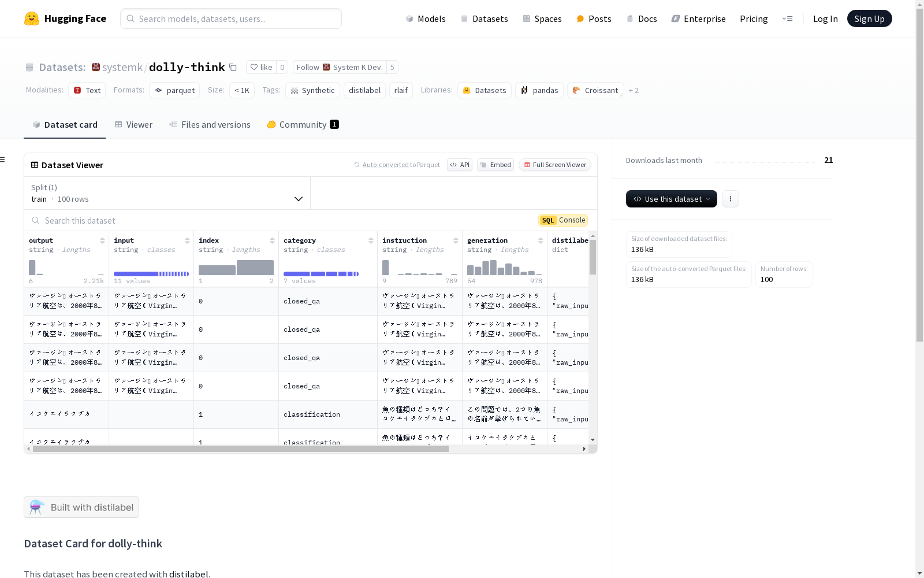Click the rlaif tag

(401, 90)
